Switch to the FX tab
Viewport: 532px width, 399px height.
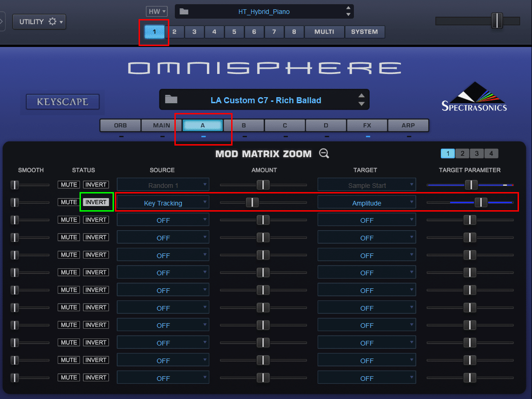point(367,125)
